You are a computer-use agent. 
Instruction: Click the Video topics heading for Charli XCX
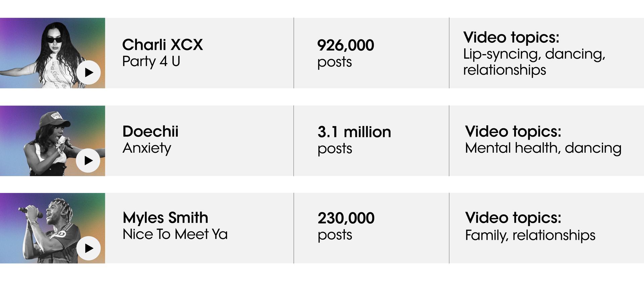pos(511,37)
